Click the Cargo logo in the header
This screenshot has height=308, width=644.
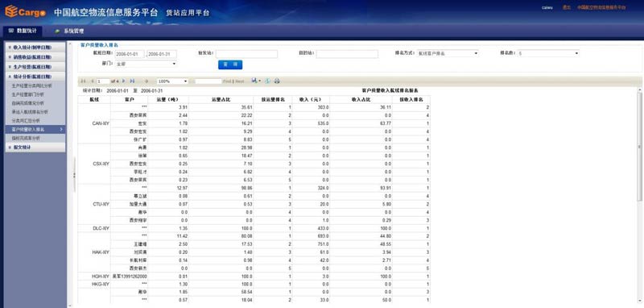point(25,11)
